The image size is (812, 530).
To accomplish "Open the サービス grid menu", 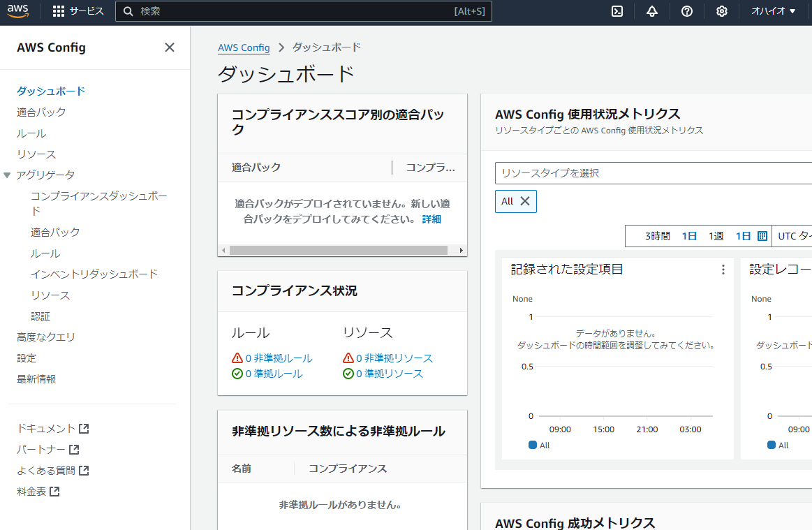I will (78, 11).
